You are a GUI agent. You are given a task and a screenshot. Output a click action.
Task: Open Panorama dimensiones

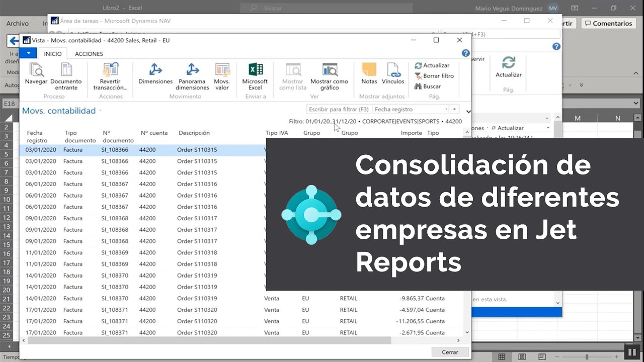tap(192, 76)
